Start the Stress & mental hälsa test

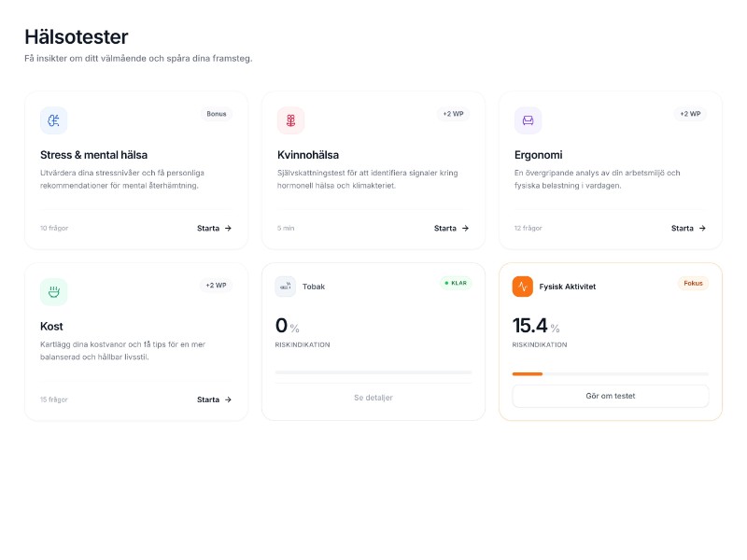214,228
